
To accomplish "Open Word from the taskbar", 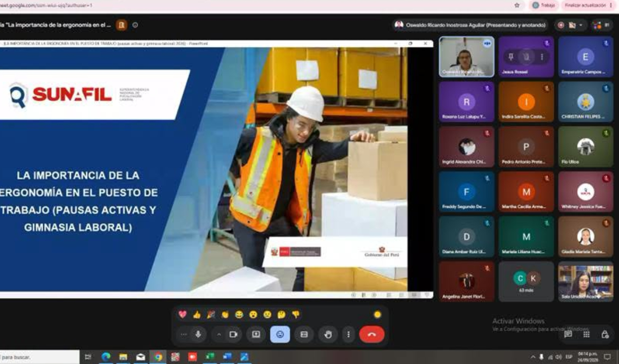I will point(227,357).
